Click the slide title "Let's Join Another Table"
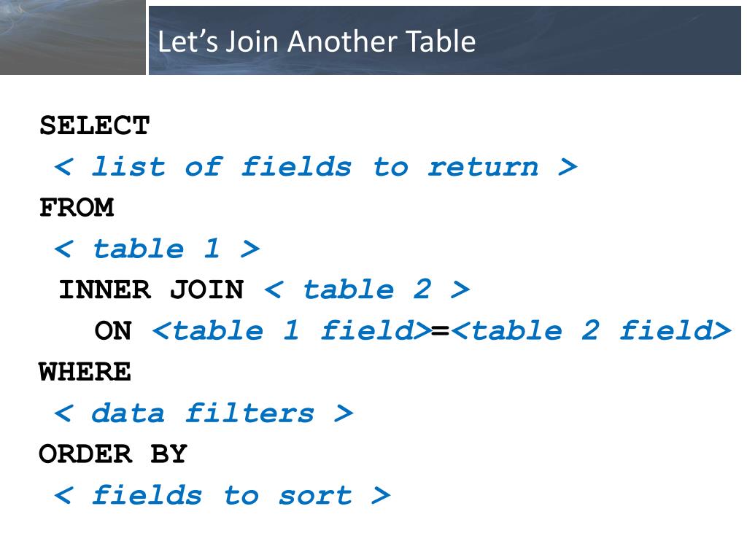 click(317, 42)
